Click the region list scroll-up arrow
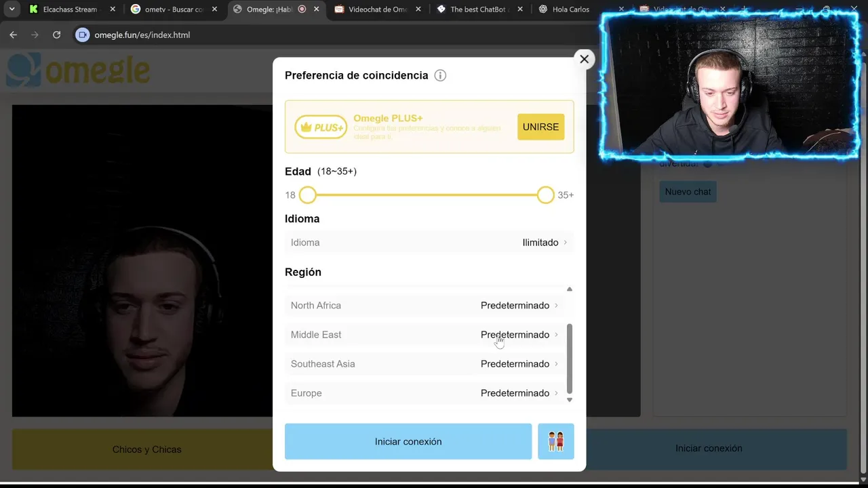Screen dimensions: 868x488 (570, 289)
